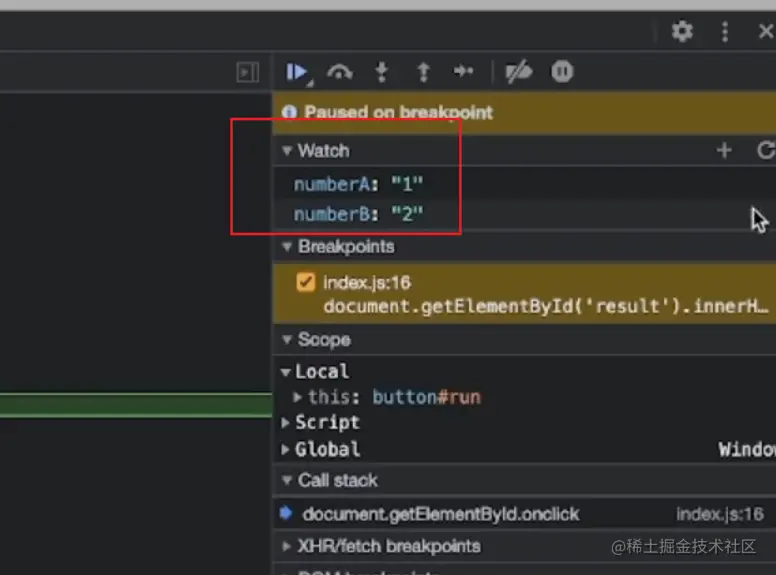Expand the Global scope
The height and width of the screenshot is (575, 776).
point(286,449)
